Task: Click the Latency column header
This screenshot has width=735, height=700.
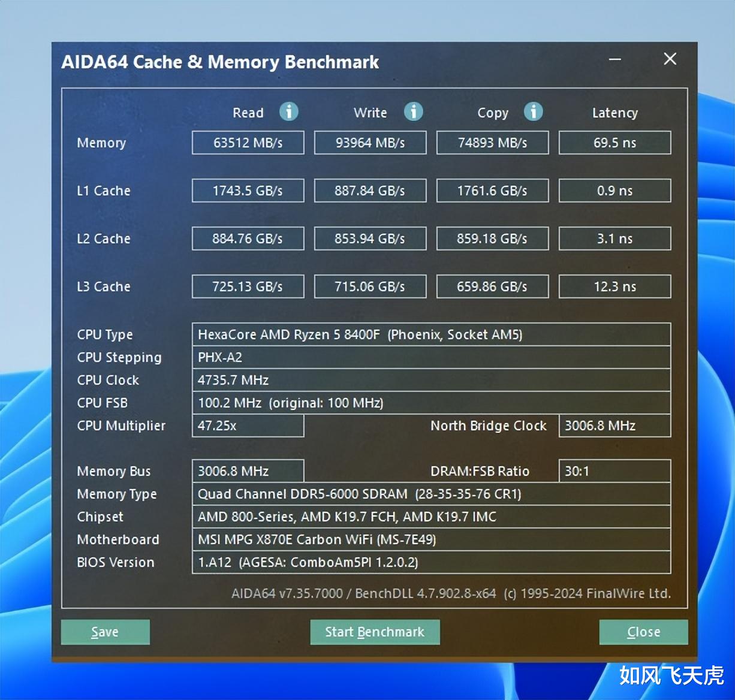Action: coord(615,113)
